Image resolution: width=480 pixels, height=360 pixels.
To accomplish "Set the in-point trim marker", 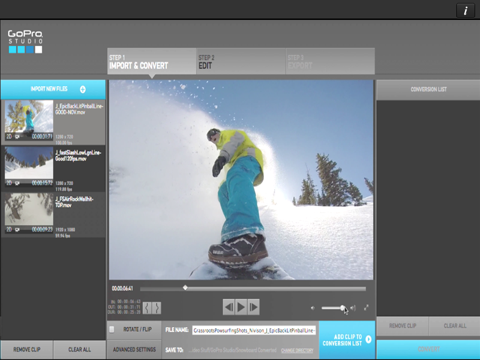I will (147, 308).
